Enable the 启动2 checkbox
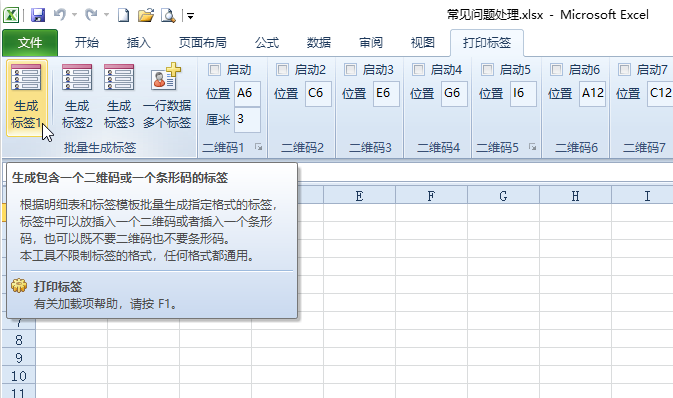The image size is (673, 398). point(282,70)
